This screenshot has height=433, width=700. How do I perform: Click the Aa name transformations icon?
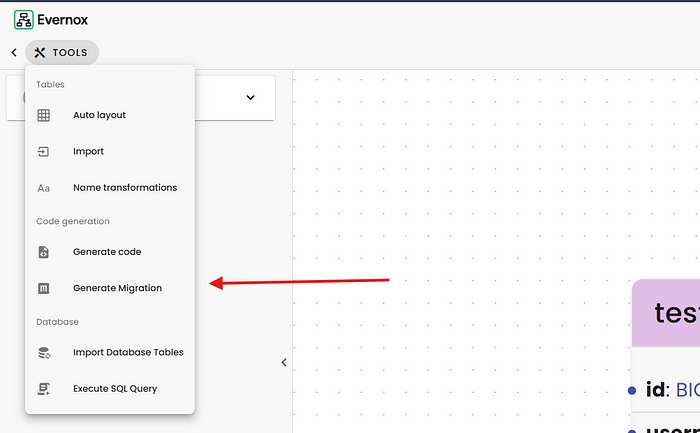pos(43,188)
